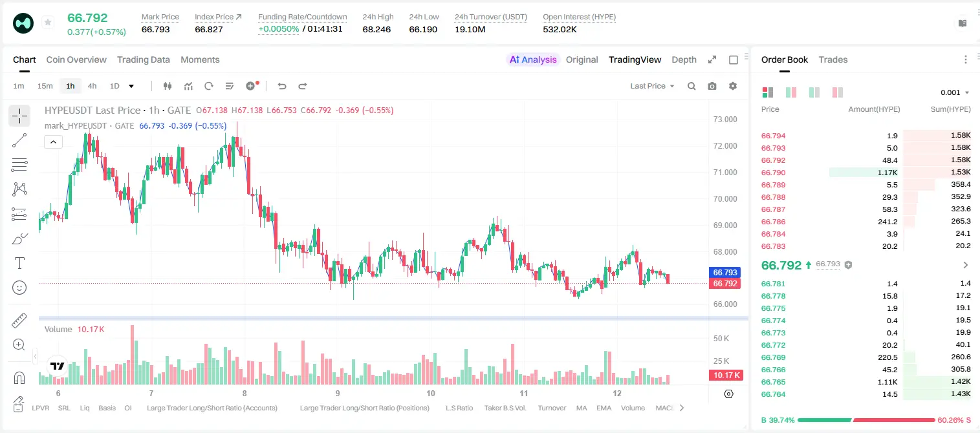Click the chart search magnifier icon
This screenshot has height=433, width=980.
pos(691,86)
